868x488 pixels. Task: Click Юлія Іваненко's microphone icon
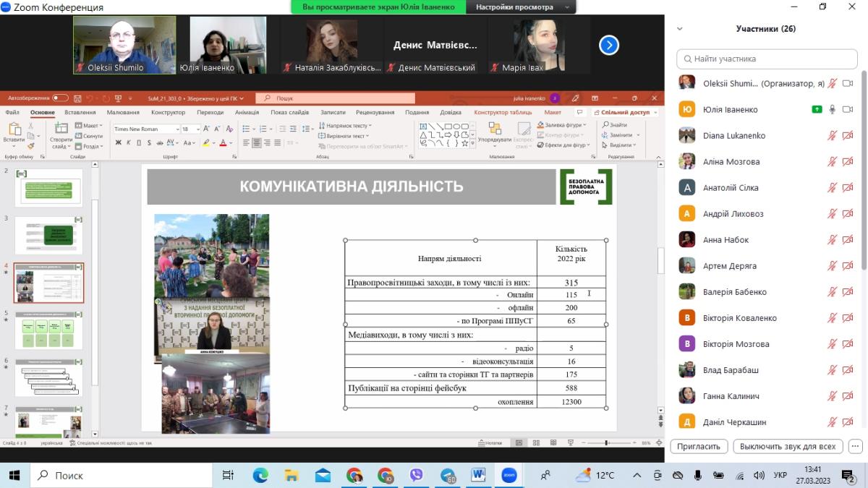(x=833, y=109)
